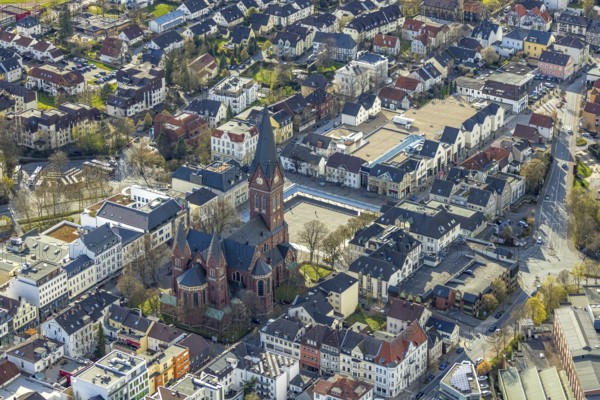Click the yellow house at the top right
Viewport: 600px width, 400px height.
point(538,42)
